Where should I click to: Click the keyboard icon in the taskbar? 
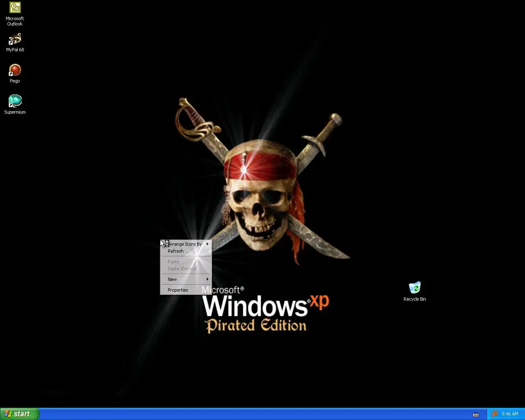[476, 414]
